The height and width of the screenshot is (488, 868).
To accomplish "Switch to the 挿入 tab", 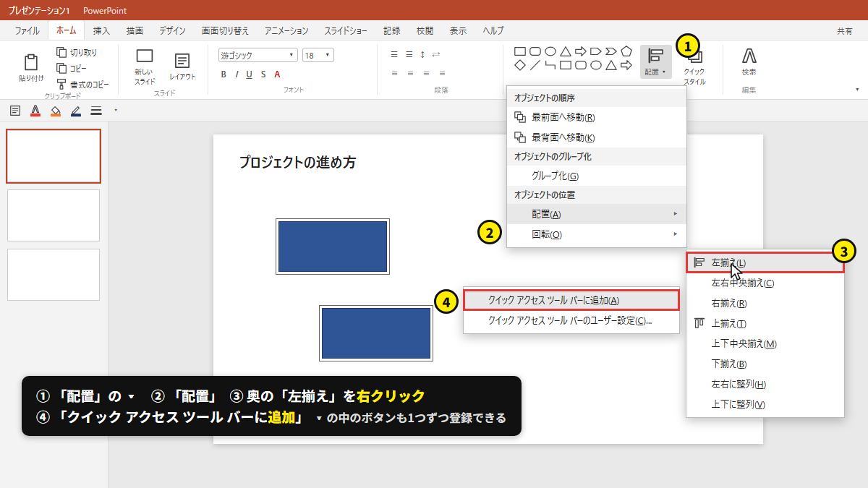I will tap(101, 30).
